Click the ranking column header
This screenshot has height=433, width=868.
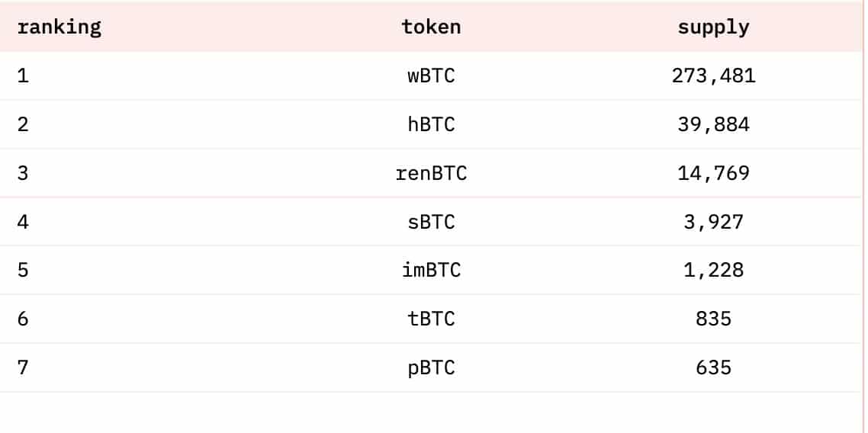click(x=59, y=27)
